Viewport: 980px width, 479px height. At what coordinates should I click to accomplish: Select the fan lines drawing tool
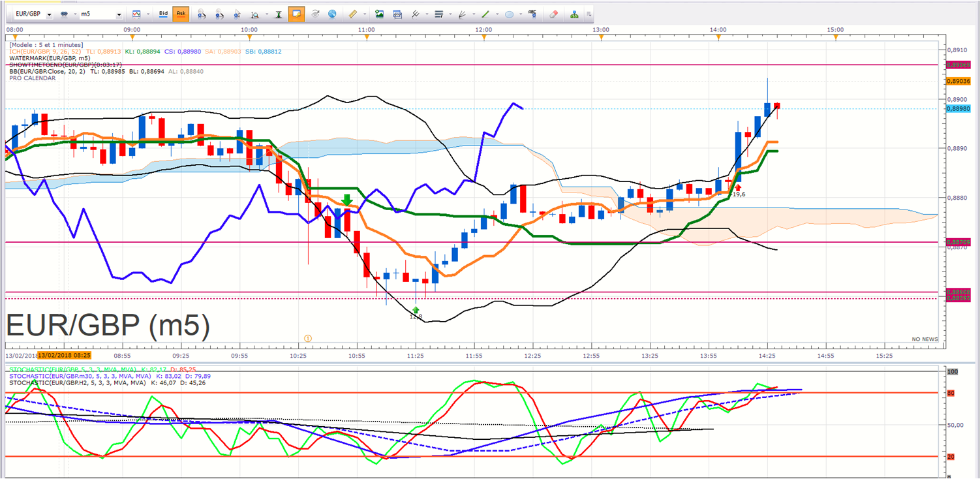pos(463,14)
